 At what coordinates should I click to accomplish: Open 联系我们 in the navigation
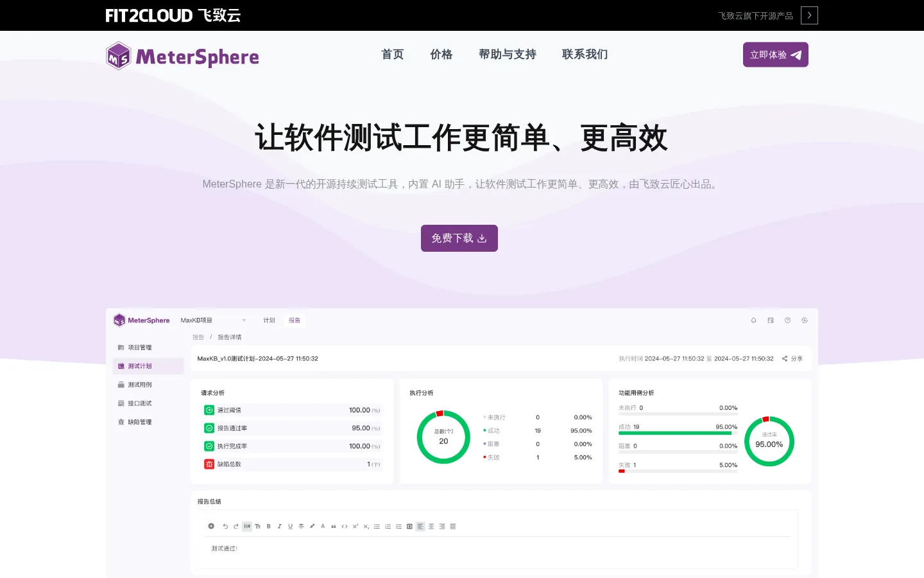(585, 55)
